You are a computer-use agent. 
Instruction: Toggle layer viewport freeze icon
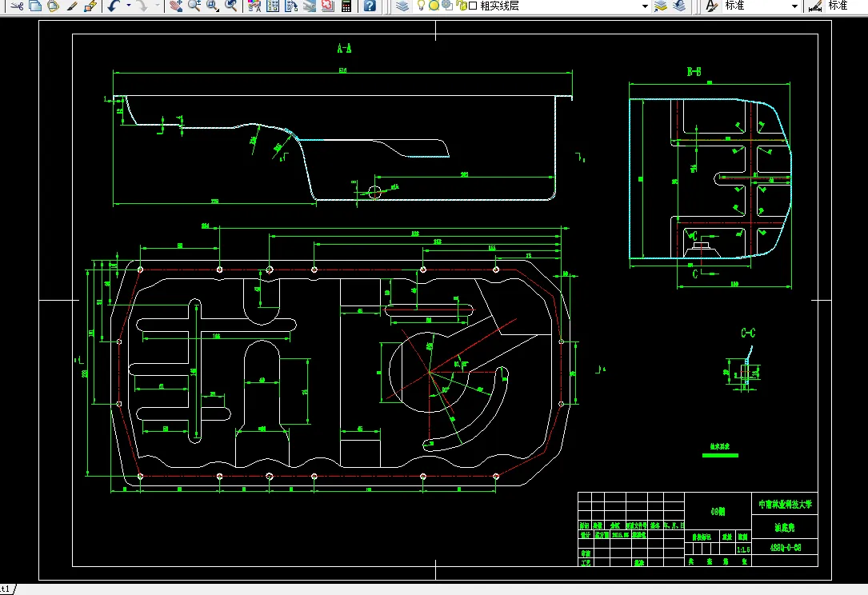(447, 6)
